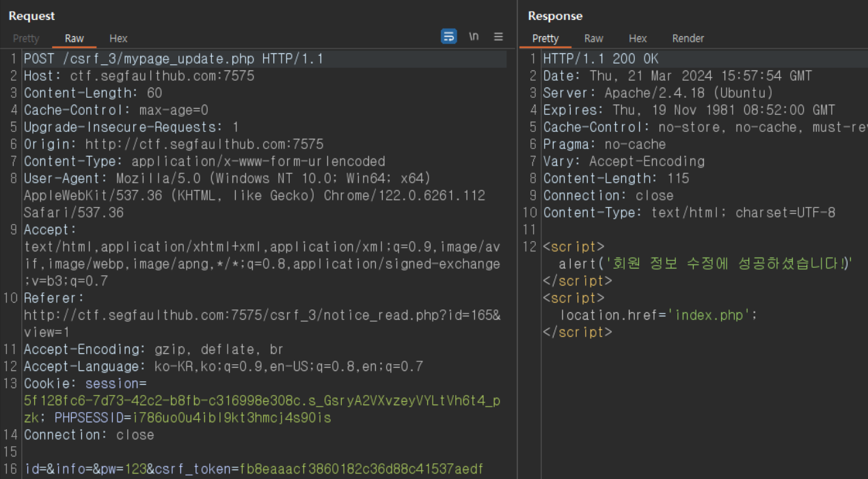Toggle word wrap icon in Request panel
This screenshot has width=868, height=479.
[448, 37]
